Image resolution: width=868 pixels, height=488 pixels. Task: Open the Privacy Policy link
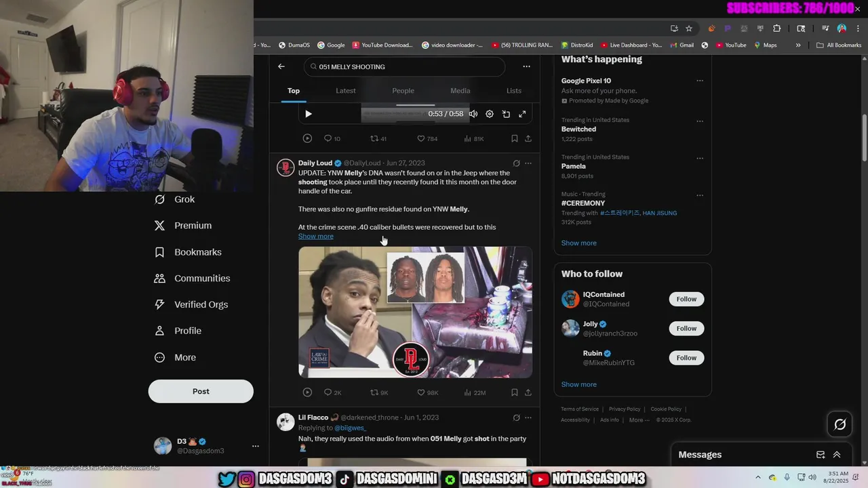(625, 409)
